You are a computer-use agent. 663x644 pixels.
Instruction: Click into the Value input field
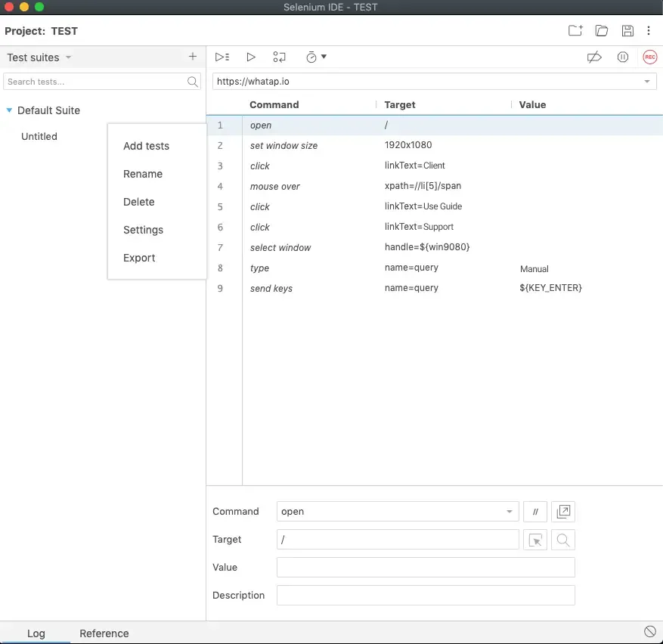(x=426, y=568)
